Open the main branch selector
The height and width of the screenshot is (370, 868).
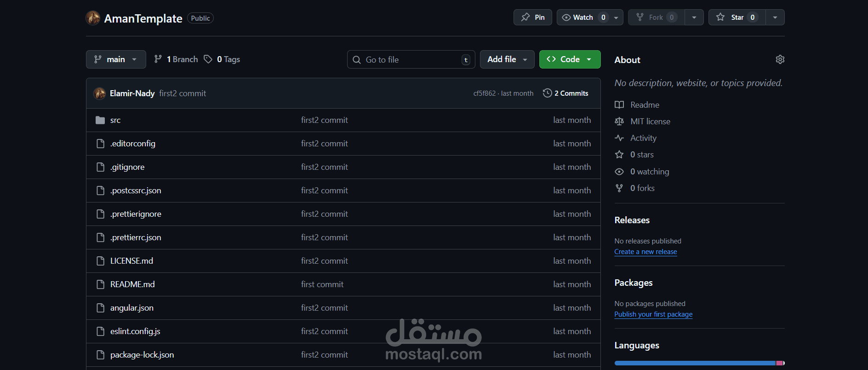click(x=116, y=59)
